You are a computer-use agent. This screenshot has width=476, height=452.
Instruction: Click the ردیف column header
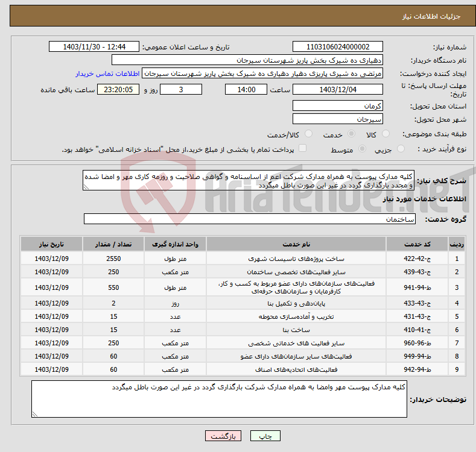(x=457, y=244)
